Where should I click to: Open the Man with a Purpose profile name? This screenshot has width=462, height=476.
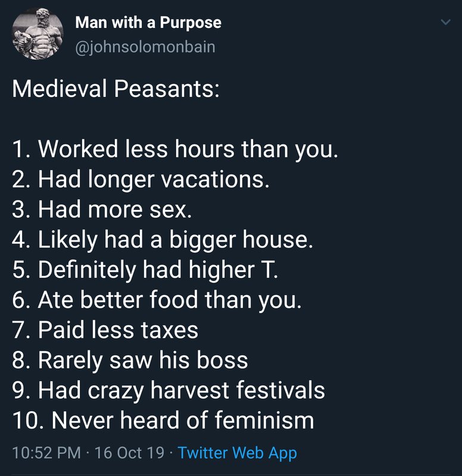click(148, 23)
